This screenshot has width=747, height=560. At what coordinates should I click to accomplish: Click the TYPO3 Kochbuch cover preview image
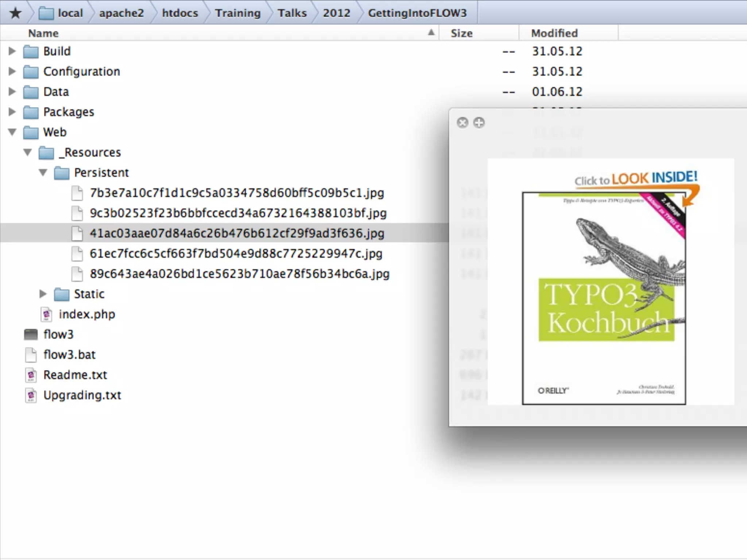click(604, 298)
